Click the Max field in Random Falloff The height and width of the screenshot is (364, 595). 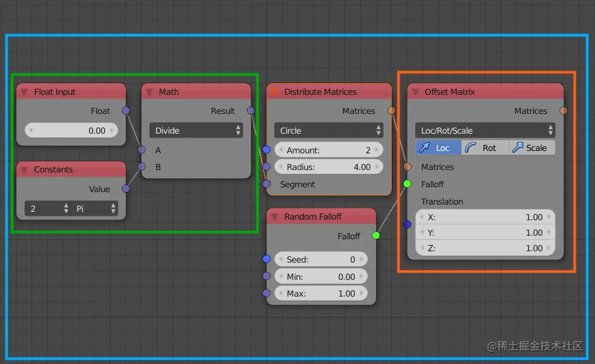point(321,294)
